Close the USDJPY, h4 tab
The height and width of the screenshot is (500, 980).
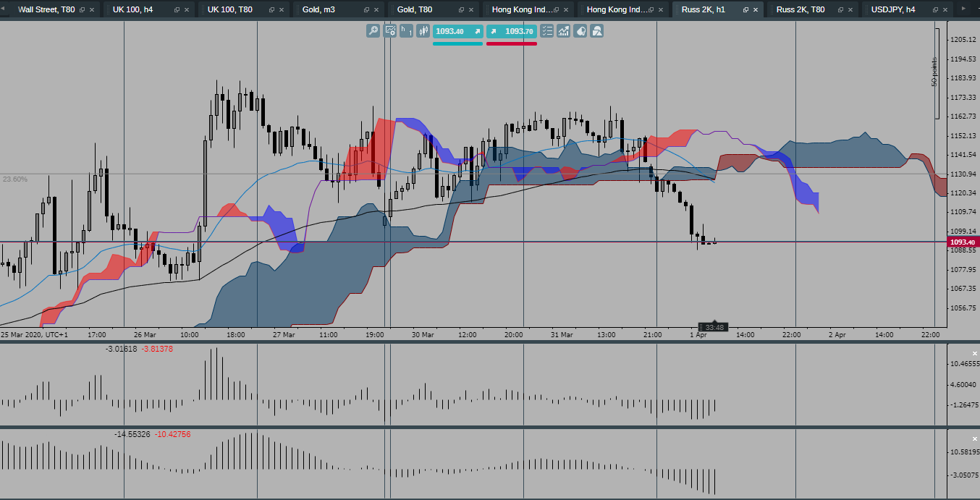(945, 10)
